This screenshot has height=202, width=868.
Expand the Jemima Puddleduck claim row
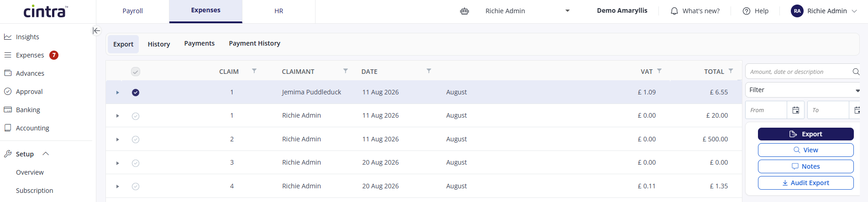point(117,93)
